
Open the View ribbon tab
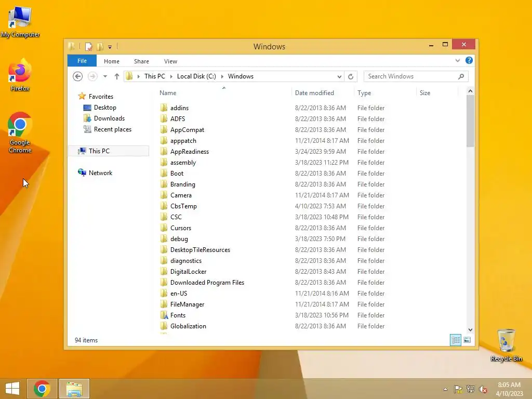click(170, 61)
